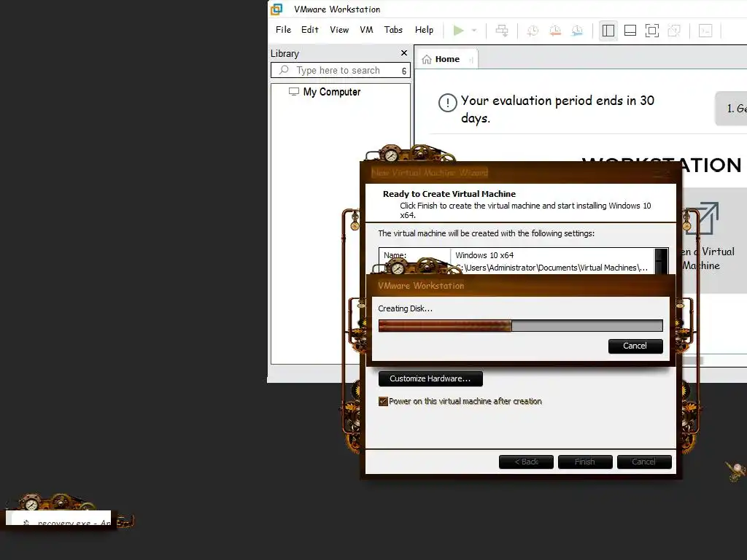Click the Enter Full Screen mode icon

point(652,31)
